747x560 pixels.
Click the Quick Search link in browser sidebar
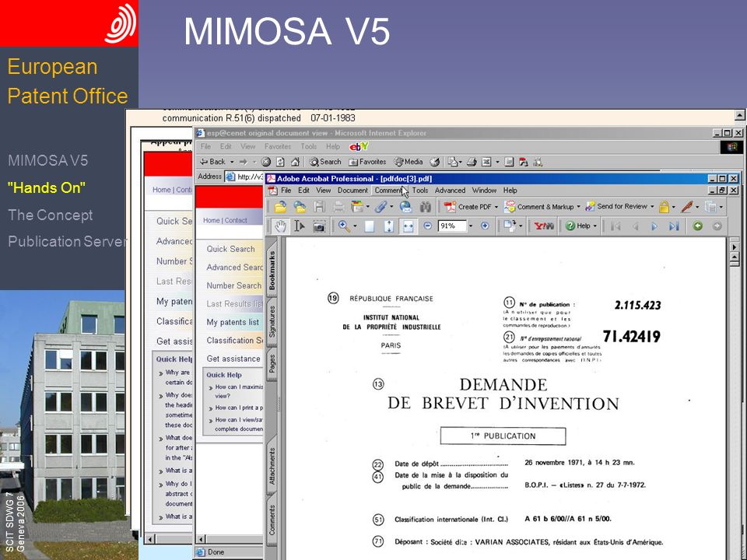tap(230, 249)
